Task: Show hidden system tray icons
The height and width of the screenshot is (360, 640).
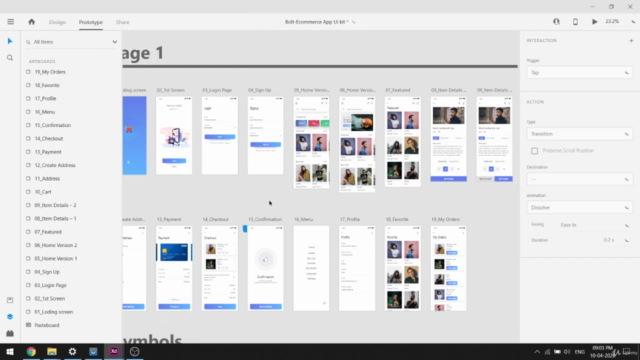Action: (x=537, y=352)
